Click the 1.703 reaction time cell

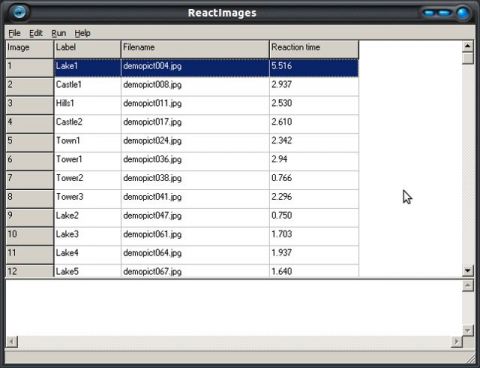pyautogui.click(x=314, y=236)
